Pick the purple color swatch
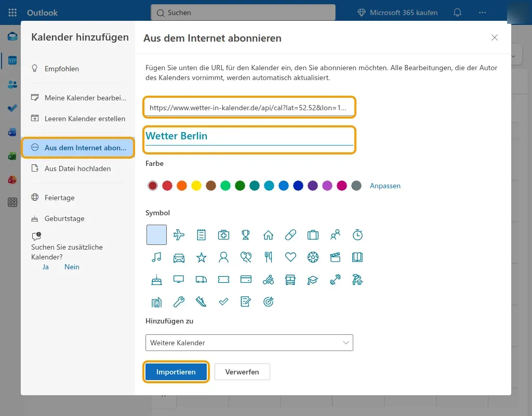Viewport: 532px width, 416px height. [x=312, y=186]
